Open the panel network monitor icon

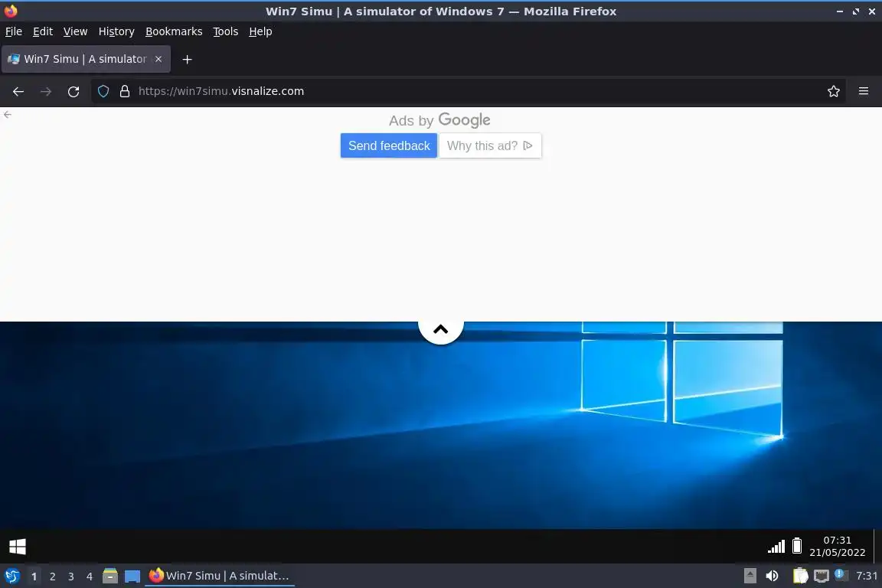point(822,576)
